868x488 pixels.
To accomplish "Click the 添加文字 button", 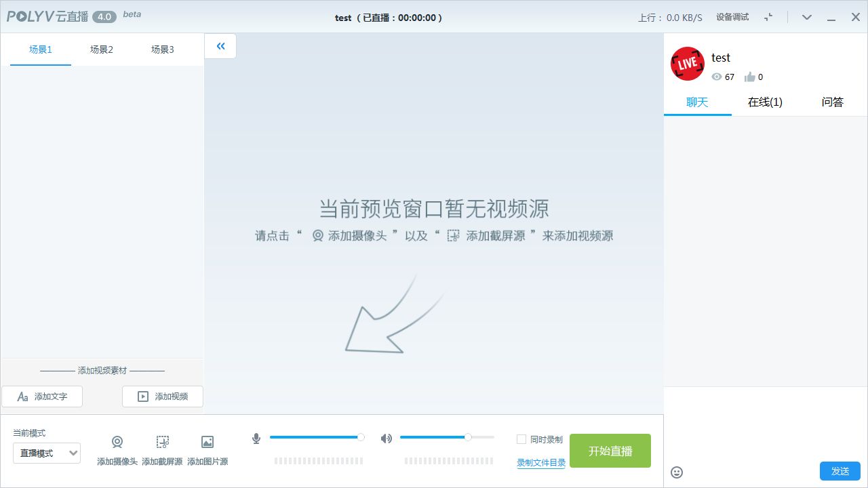I will [x=42, y=396].
